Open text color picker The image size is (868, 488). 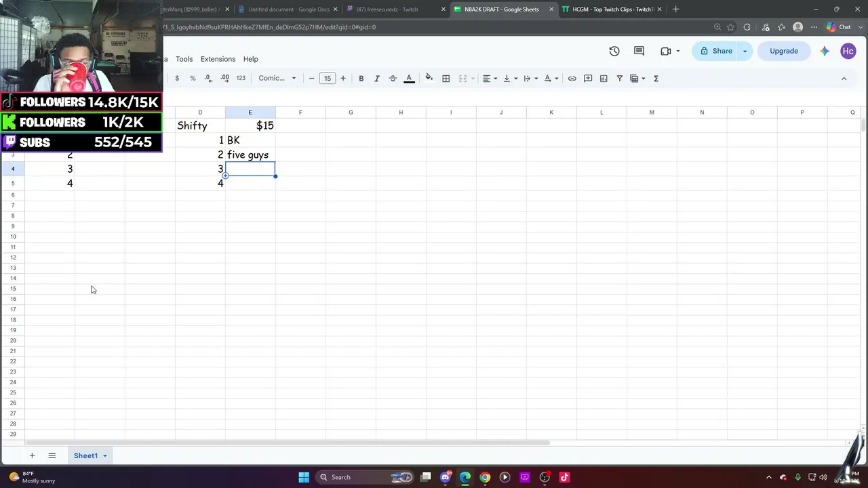tap(409, 79)
